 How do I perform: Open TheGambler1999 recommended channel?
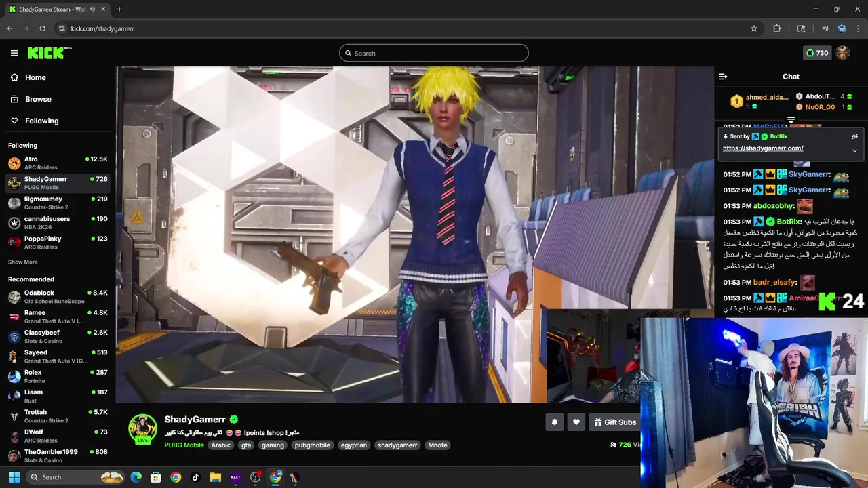click(x=58, y=455)
